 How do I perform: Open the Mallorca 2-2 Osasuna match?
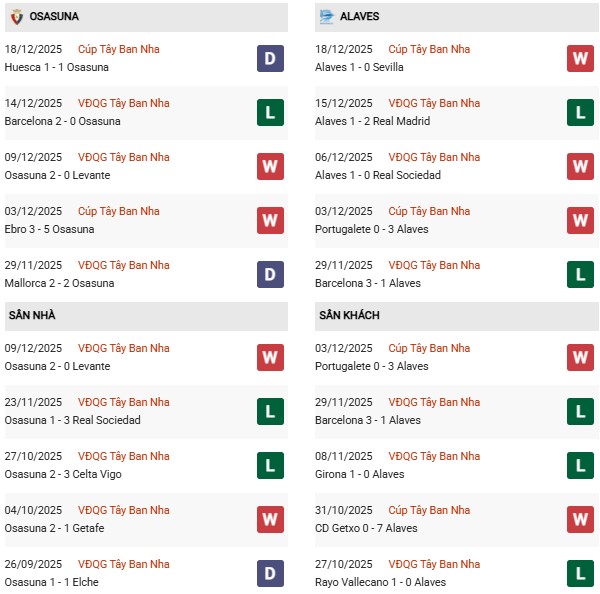pyautogui.click(x=61, y=283)
